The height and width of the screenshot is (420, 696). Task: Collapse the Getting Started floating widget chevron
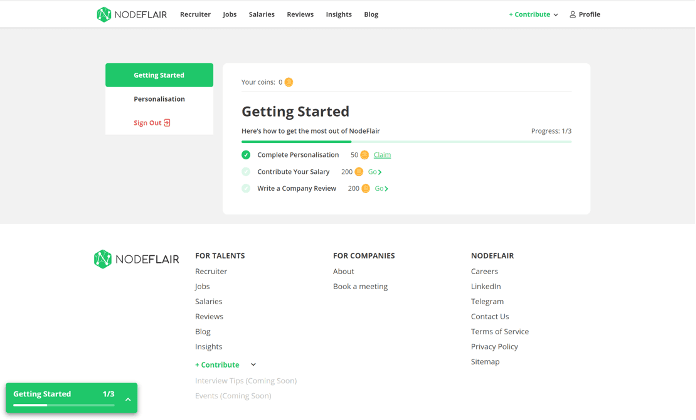point(128,399)
